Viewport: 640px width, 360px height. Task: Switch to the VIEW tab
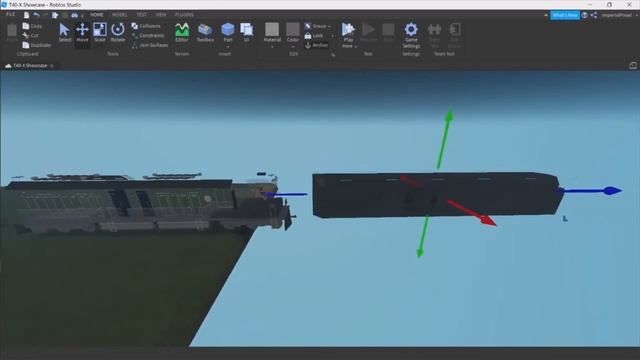pos(161,15)
